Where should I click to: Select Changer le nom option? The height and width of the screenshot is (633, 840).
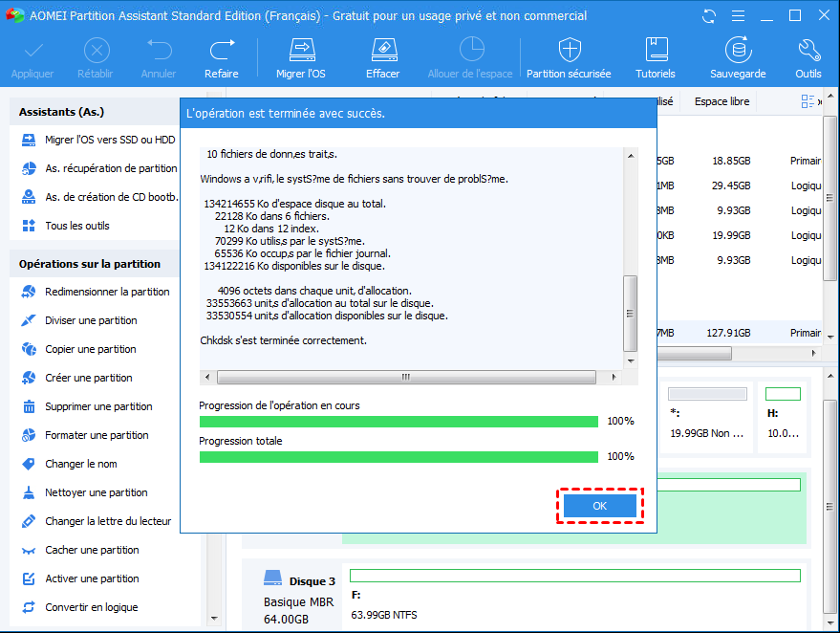(x=69, y=464)
